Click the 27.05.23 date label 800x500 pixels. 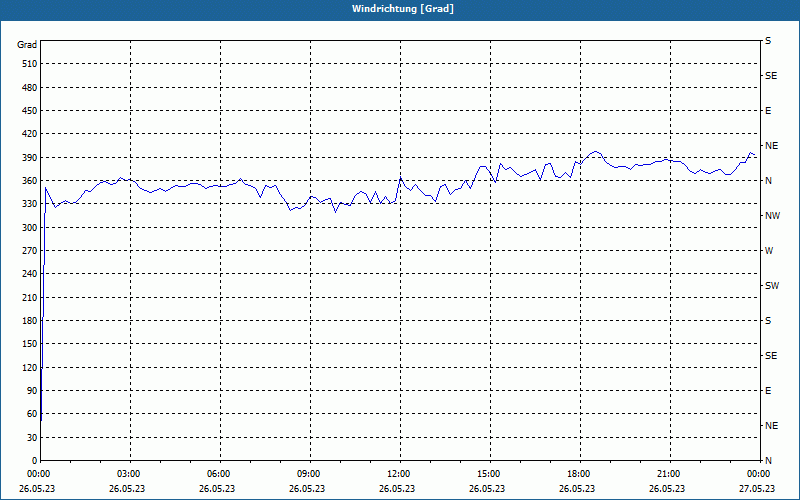757,489
